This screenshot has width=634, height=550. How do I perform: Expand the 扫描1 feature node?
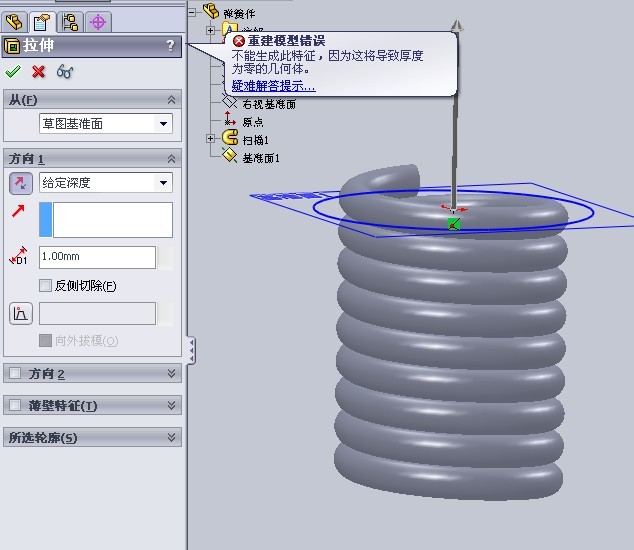click(210, 139)
